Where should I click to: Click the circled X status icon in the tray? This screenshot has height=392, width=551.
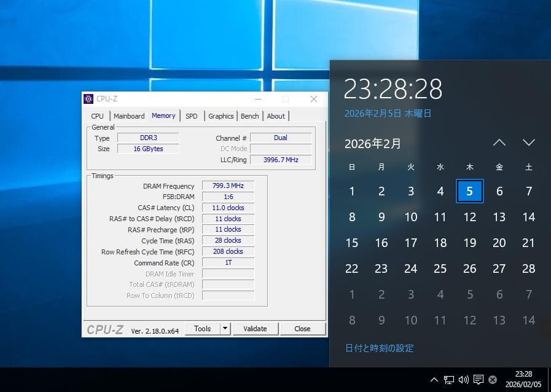pyautogui.click(x=492, y=380)
